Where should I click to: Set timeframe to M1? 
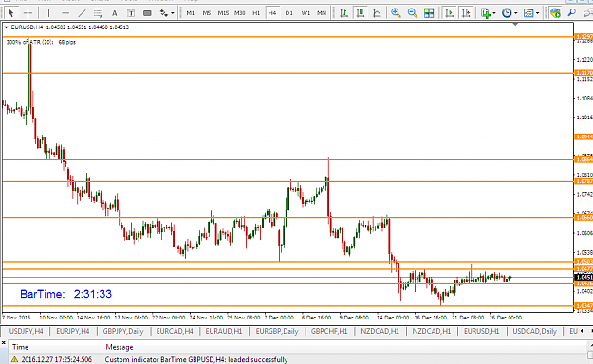coord(190,13)
